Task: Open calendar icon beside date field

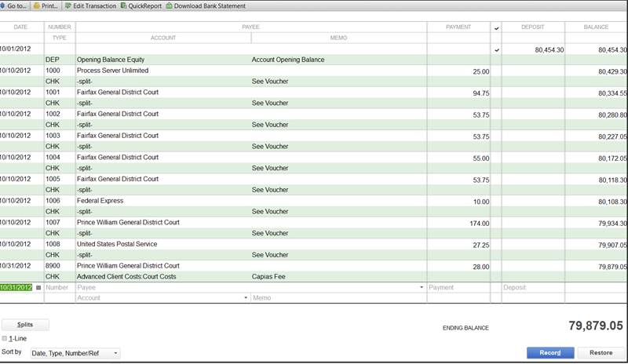Action: 38,288
